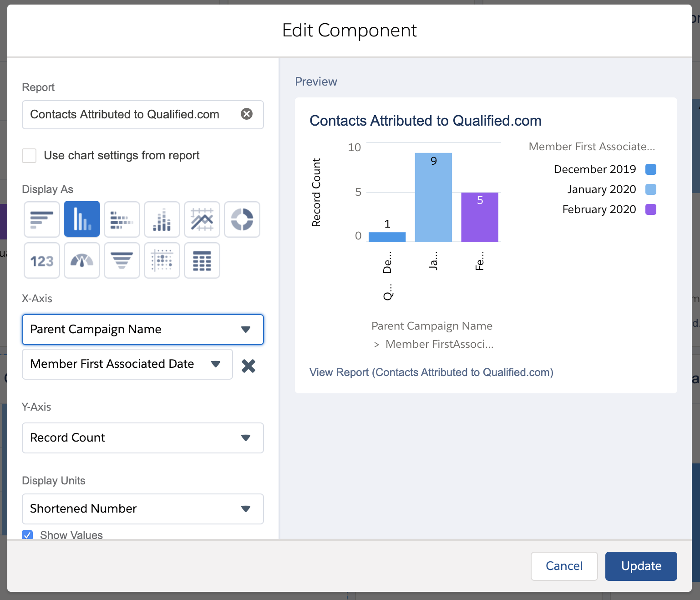Click the Report name input field
Viewport: 700px width, 600px height.
click(x=143, y=115)
